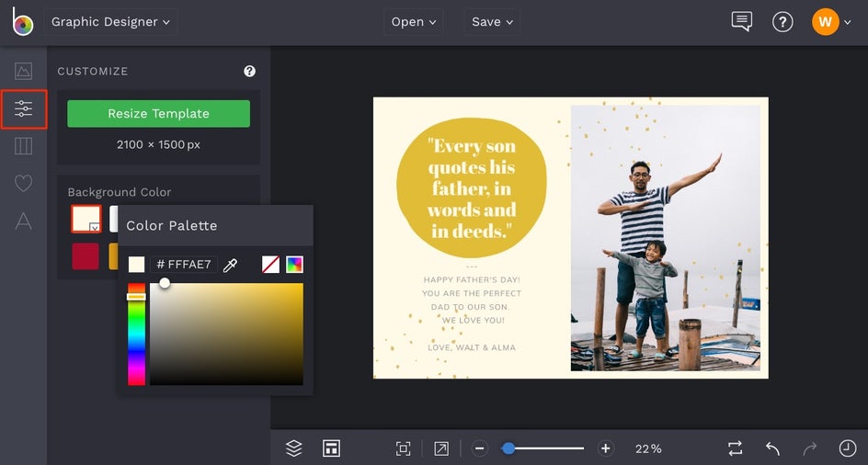
Task: Open the Graphics heart sidebar icon
Action: [x=23, y=184]
